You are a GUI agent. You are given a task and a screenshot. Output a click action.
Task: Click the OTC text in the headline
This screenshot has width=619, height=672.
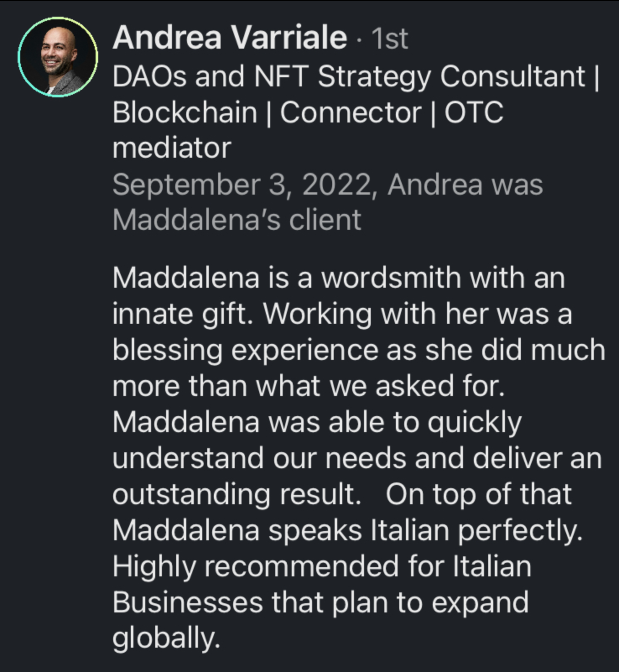[473, 113]
